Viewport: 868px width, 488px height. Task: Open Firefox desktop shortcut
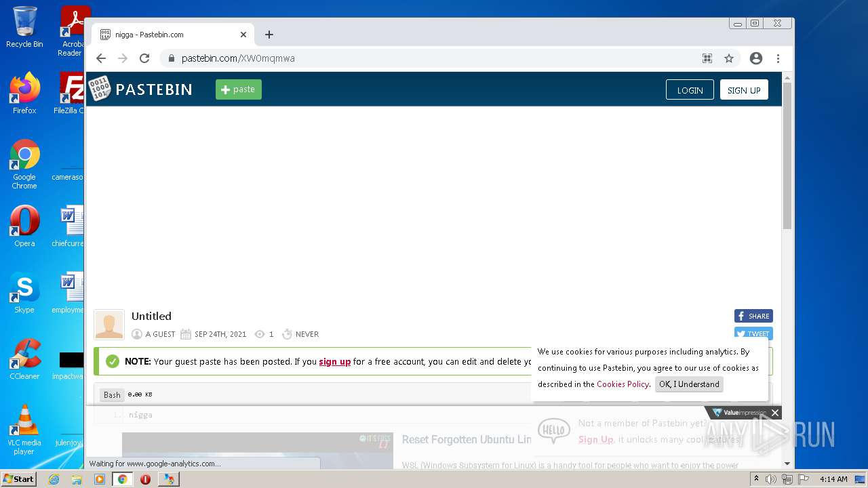click(x=24, y=94)
